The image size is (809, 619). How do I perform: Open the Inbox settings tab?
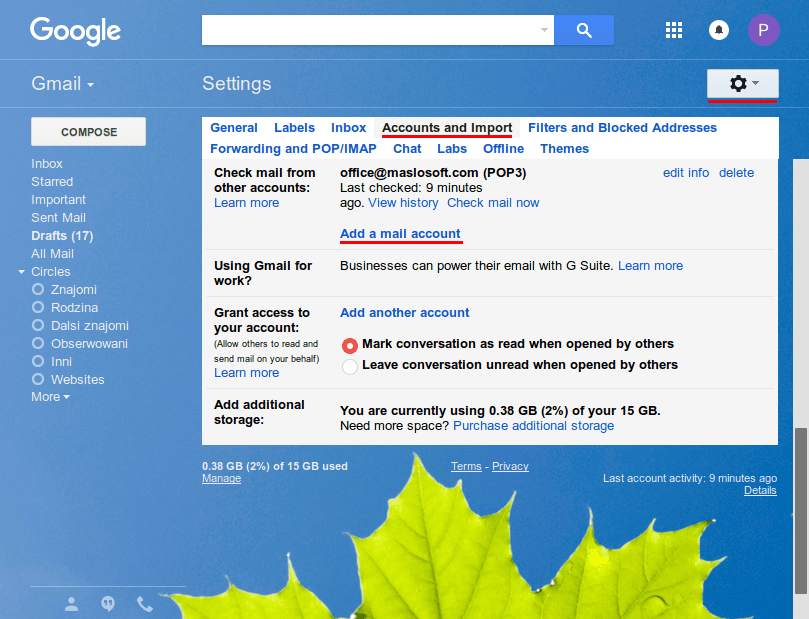click(x=348, y=127)
